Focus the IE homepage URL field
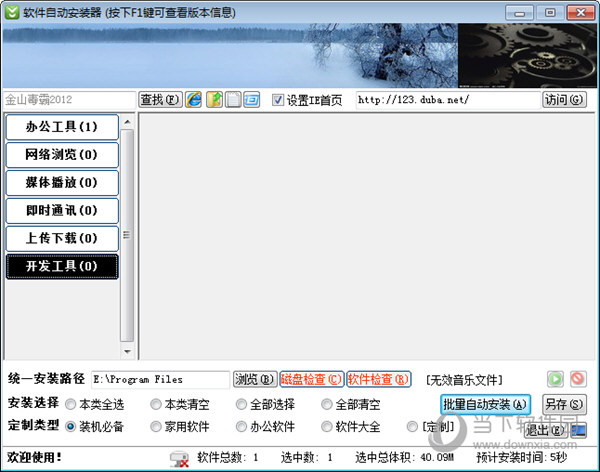This screenshot has width=600, height=472. click(x=448, y=100)
